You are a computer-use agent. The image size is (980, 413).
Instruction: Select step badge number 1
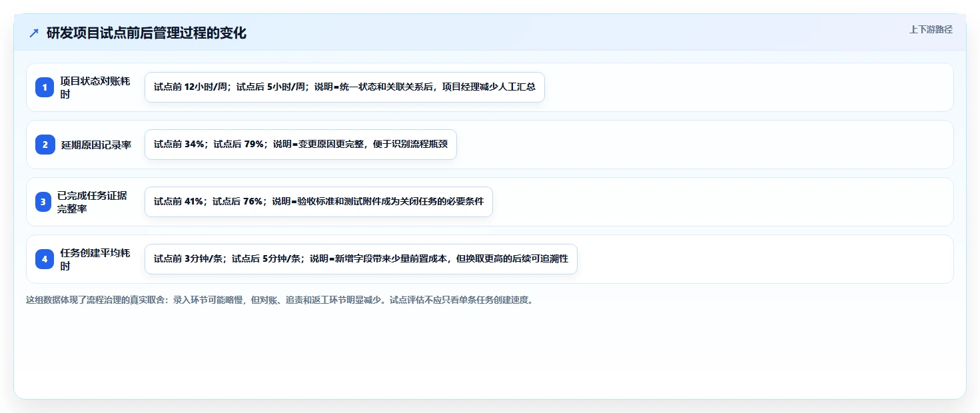[45, 87]
